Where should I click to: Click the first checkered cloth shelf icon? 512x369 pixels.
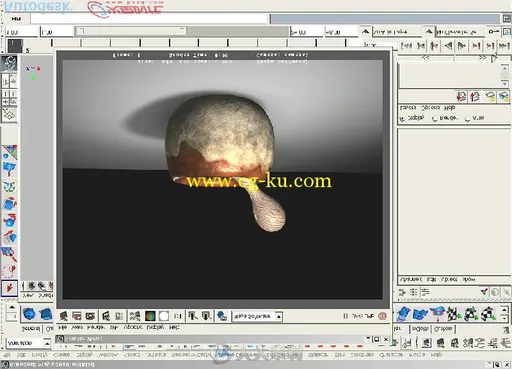(453, 314)
